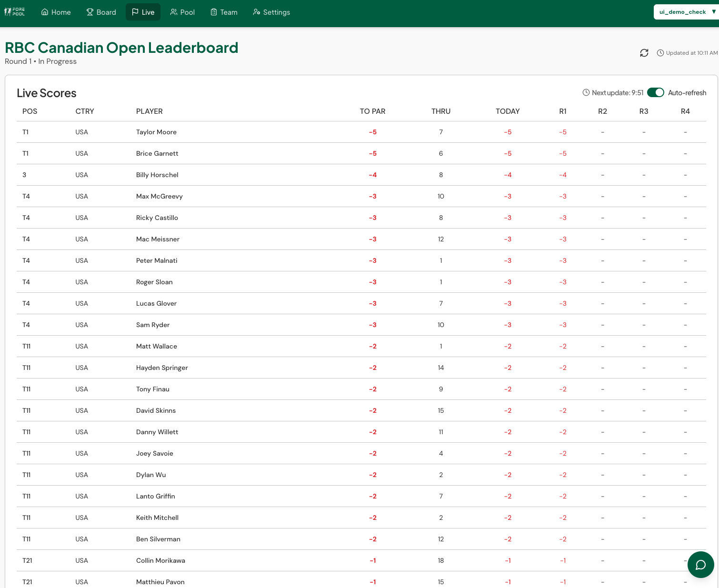
Task: Select player Peter Malnati
Action: coord(157,260)
